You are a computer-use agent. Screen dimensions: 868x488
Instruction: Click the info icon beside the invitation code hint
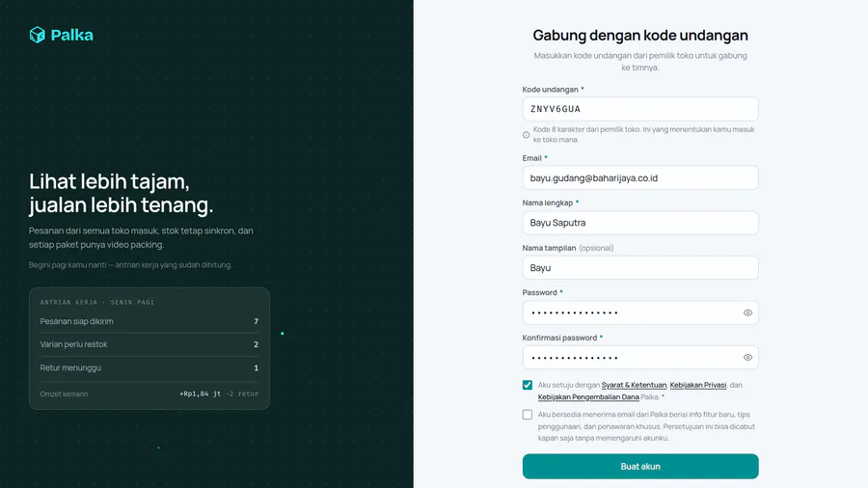(x=526, y=134)
